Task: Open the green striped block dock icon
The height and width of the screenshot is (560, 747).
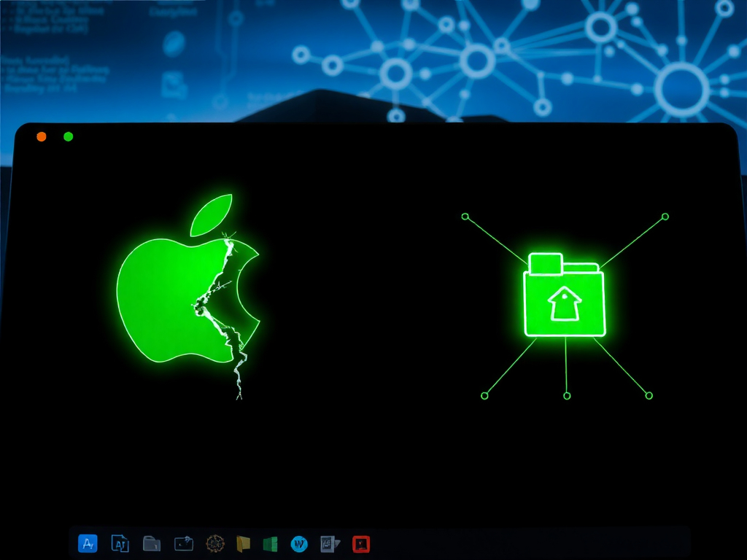Action: (270, 544)
